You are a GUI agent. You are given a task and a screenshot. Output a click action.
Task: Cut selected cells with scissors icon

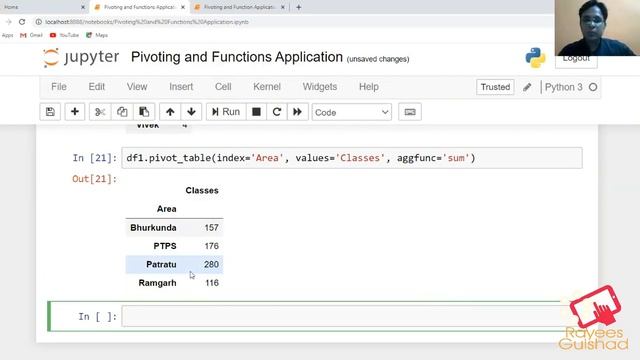click(100, 112)
